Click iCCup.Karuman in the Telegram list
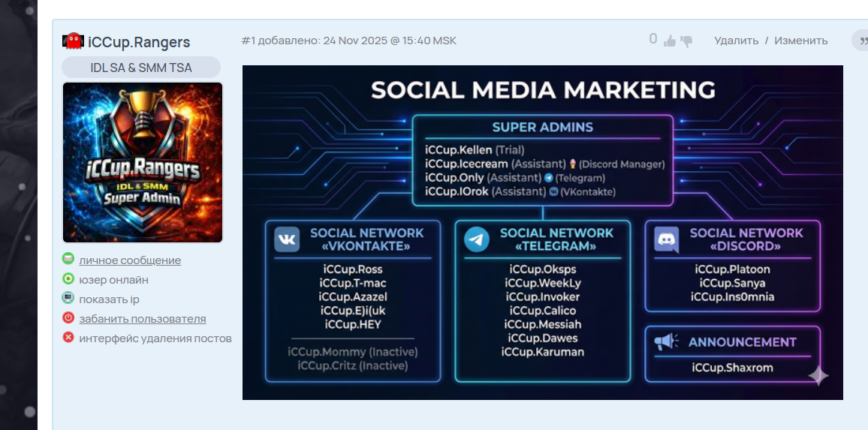 pos(543,352)
